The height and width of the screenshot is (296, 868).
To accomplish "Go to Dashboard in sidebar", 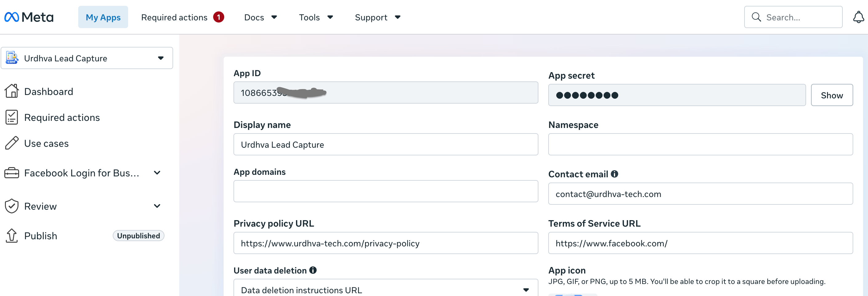I will [x=49, y=91].
